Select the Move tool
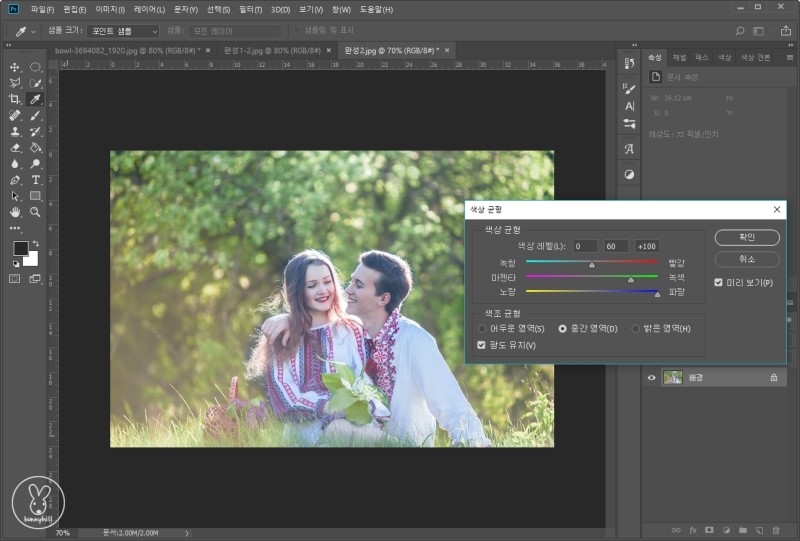The width and height of the screenshot is (800, 541). tap(15, 67)
